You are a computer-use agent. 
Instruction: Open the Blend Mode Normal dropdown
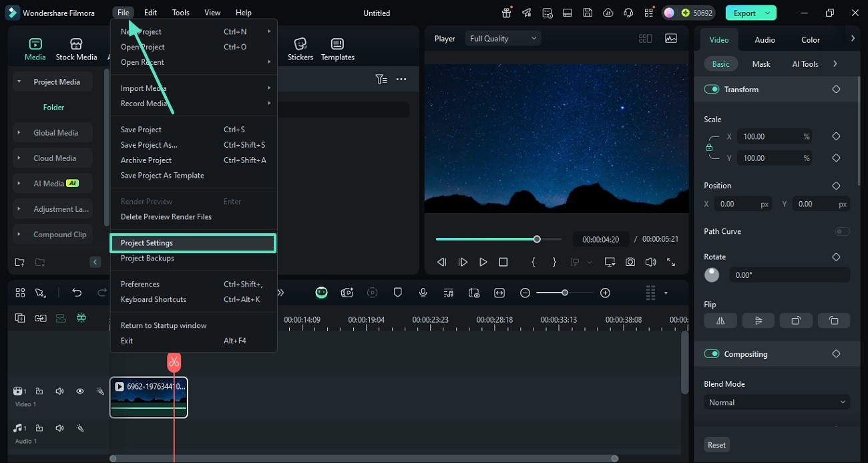[x=777, y=402]
